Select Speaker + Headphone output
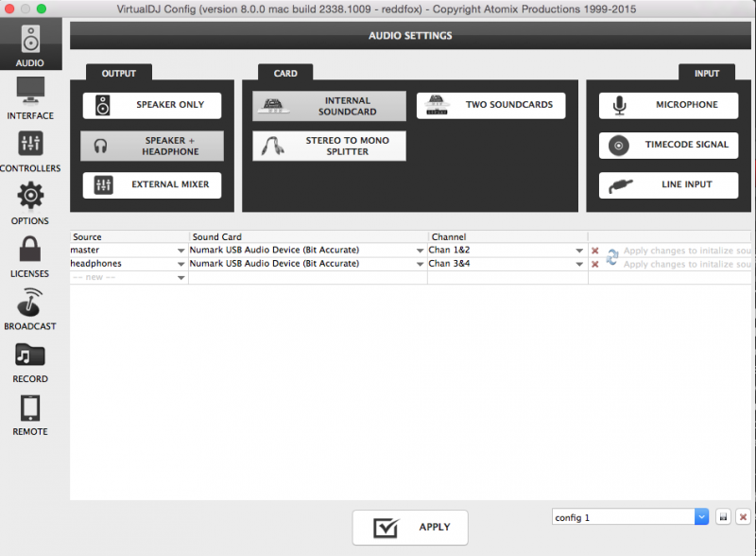The image size is (756, 556). 152,146
